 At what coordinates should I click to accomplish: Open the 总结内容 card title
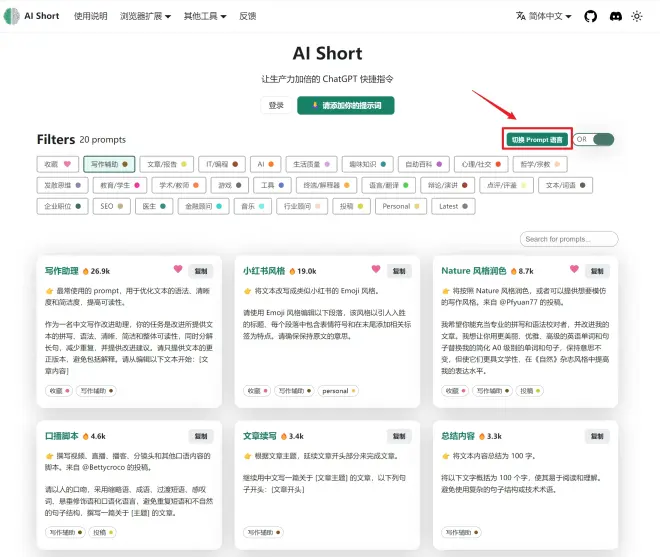458,436
